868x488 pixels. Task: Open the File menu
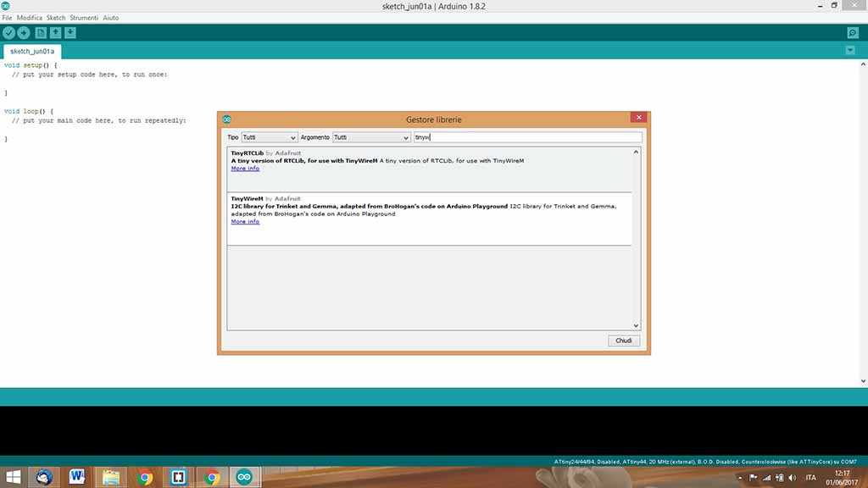[7, 18]
